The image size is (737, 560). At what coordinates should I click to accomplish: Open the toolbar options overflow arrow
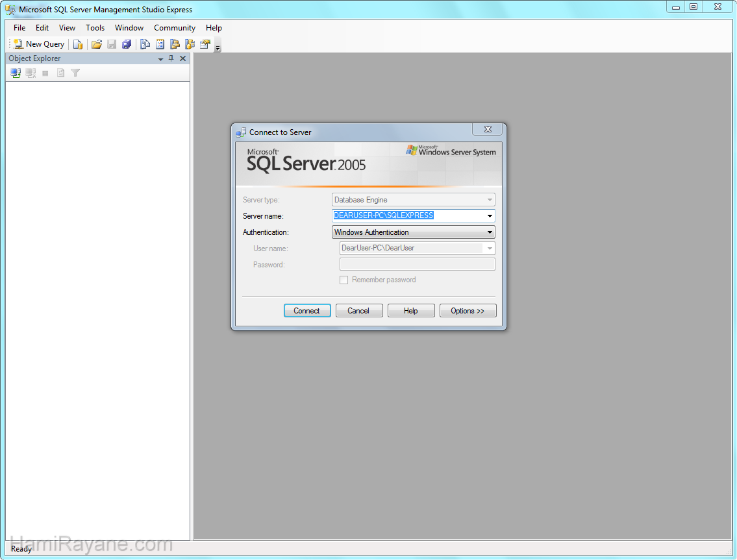218,47
